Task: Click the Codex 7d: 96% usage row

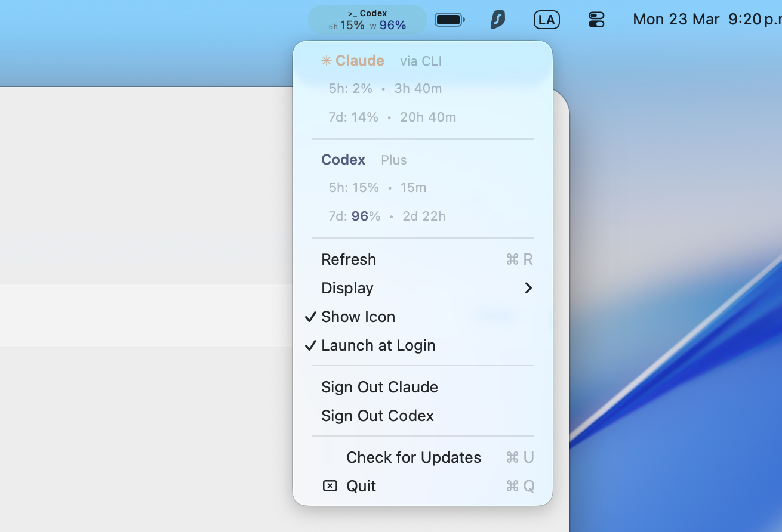Action: click(x=423, y=216)
